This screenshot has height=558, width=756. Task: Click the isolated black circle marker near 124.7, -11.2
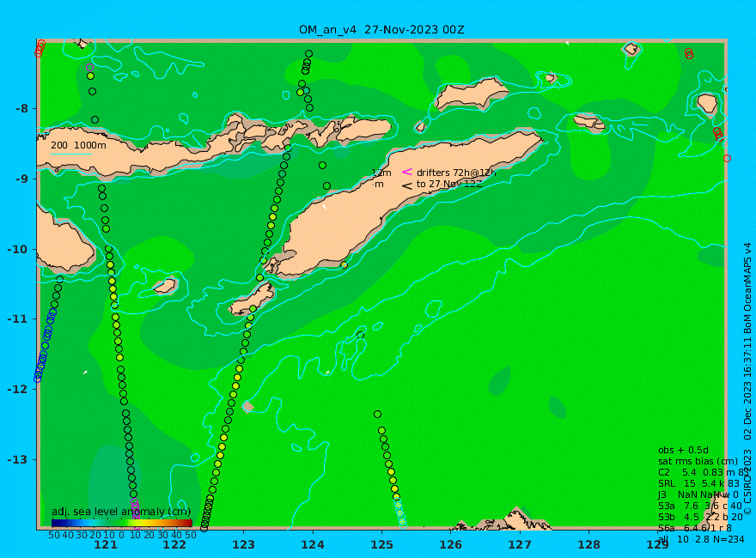tap(361, 335)
